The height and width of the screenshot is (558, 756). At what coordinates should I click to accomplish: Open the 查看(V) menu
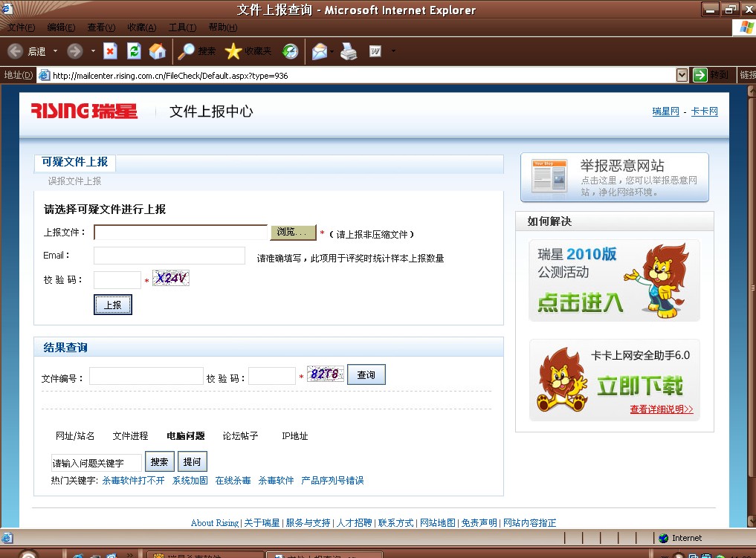(101, 27)
